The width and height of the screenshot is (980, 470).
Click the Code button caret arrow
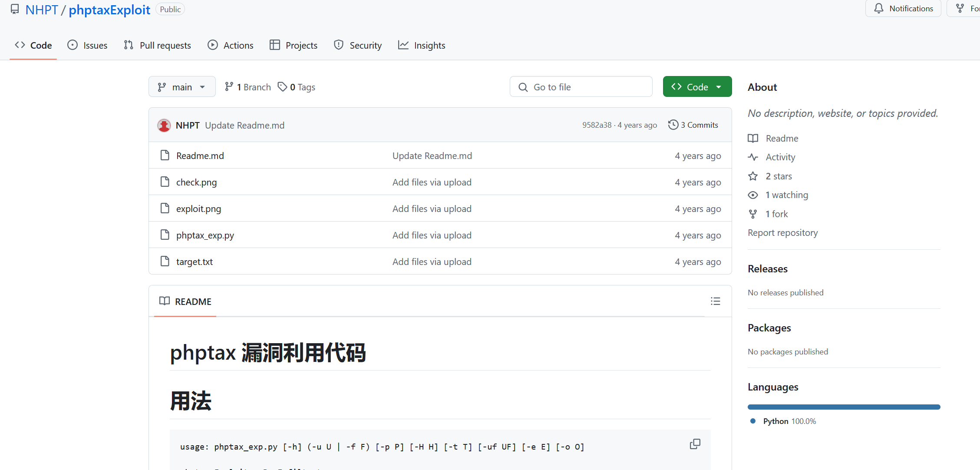point(719,87)
